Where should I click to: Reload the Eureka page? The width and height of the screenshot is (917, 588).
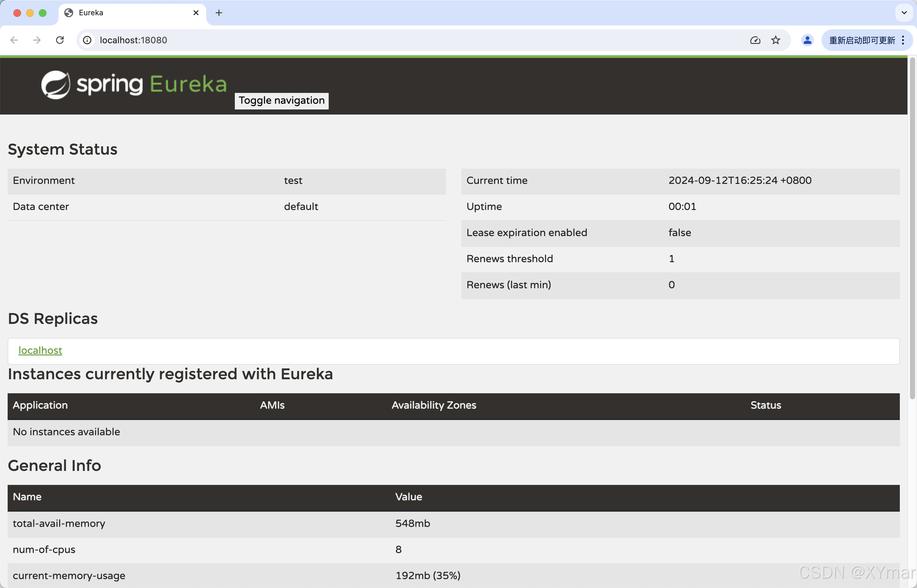tap(60, 40)
